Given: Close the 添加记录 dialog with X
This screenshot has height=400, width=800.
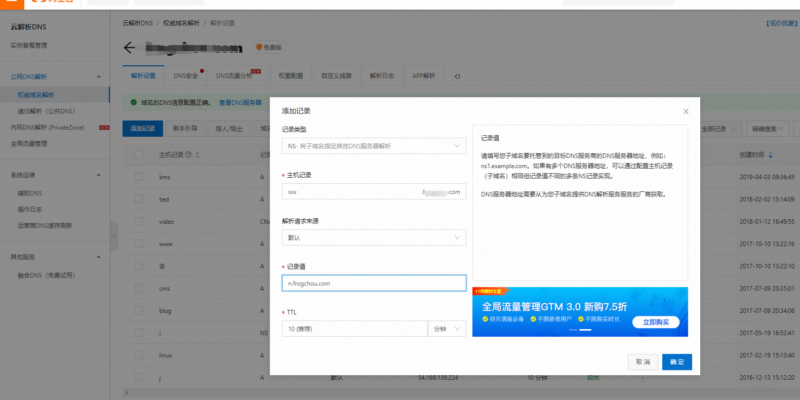Looking at the screenshot, I should [685, 111].
